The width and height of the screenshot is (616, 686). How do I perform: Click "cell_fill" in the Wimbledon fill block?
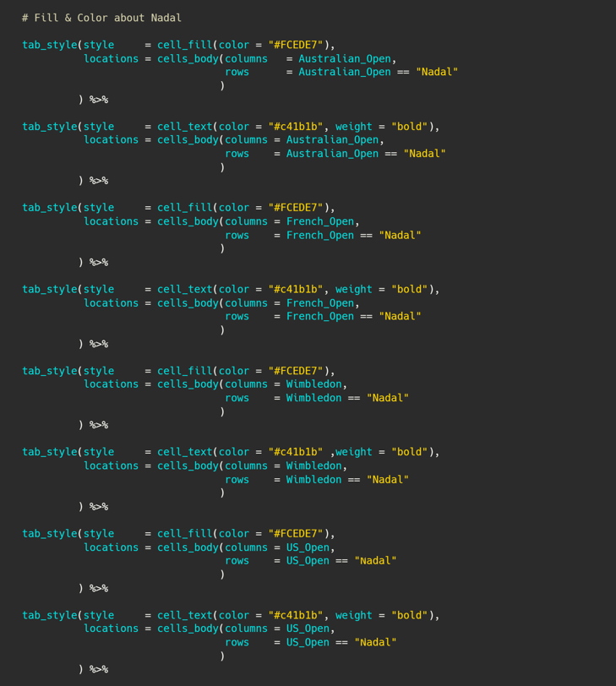click(185, 371)
